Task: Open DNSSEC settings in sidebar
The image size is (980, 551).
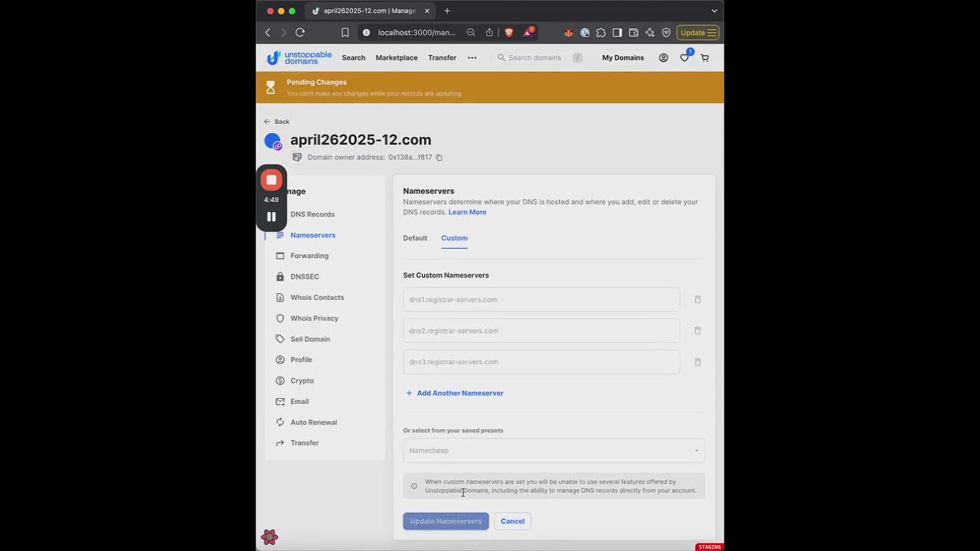Action: [305, 276]
